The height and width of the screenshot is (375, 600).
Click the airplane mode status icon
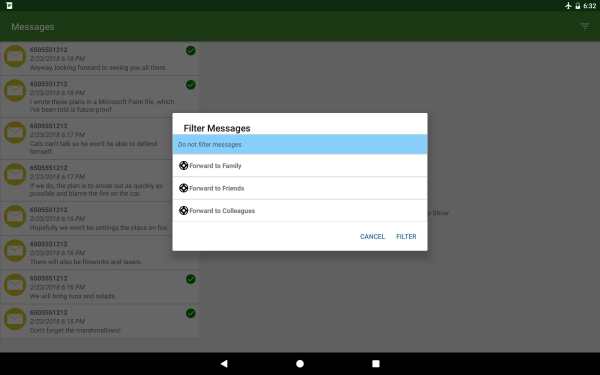(x=568, y=6)
